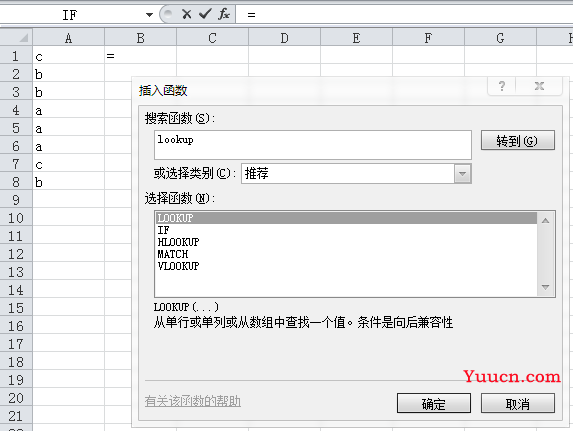Click the 确定 button
This screenshot has width=573, height=431.
coord(434,403)
